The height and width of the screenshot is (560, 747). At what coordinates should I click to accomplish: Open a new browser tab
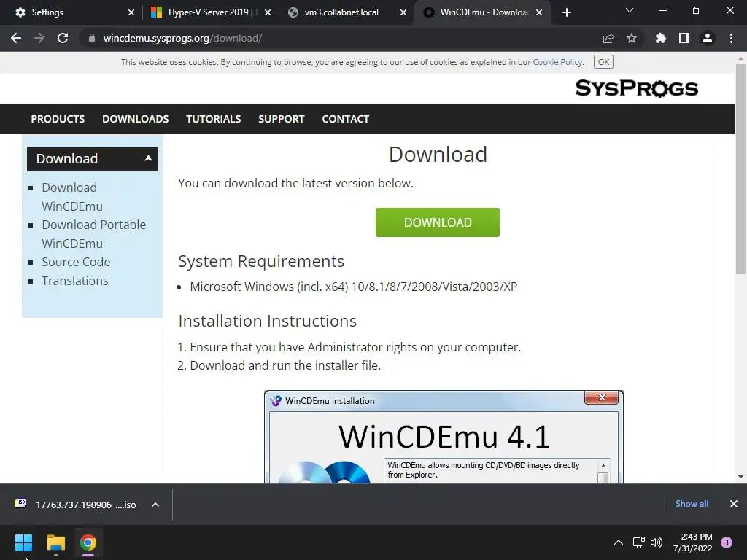click(566, 12)
